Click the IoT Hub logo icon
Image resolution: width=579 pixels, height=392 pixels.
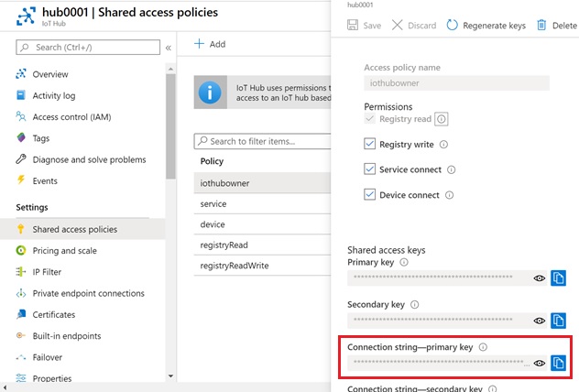click(26, 16)
